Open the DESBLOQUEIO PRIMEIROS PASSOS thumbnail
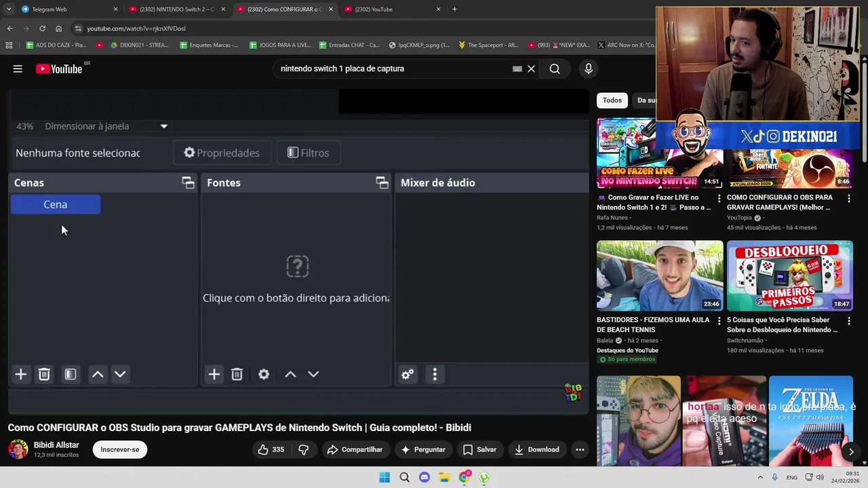 click(x=790, y=276)
